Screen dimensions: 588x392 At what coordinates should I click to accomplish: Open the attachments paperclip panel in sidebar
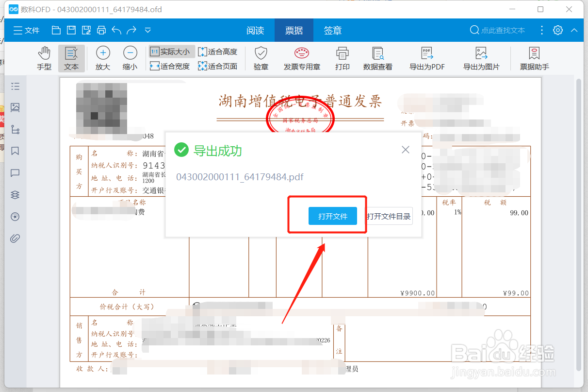(x=15, y=238)
